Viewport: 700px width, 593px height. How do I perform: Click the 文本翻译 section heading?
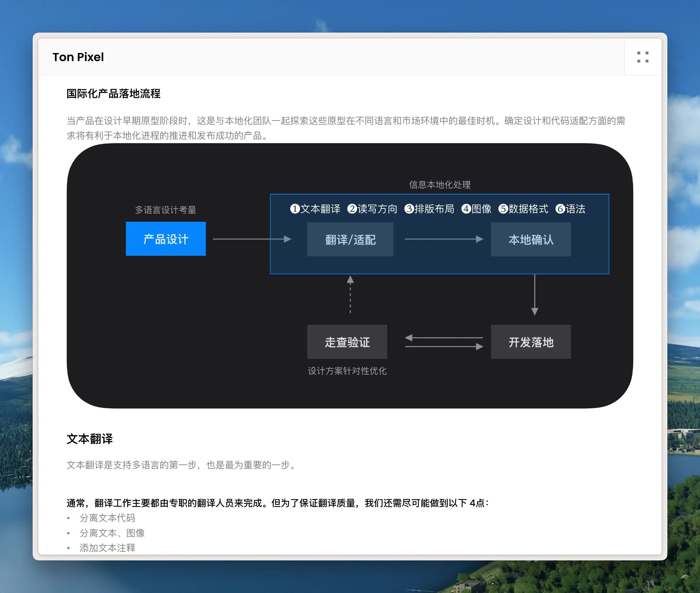tap(89, 439)
